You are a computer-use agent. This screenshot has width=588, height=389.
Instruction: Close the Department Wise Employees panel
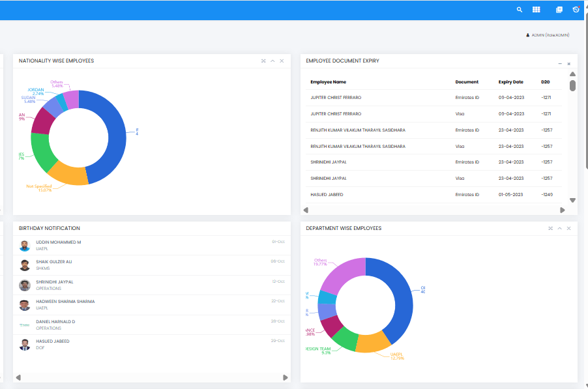point(569,228)
